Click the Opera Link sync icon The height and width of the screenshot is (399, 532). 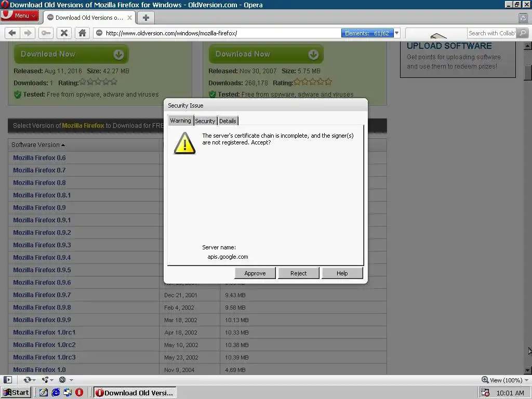[x=27, y=380]
